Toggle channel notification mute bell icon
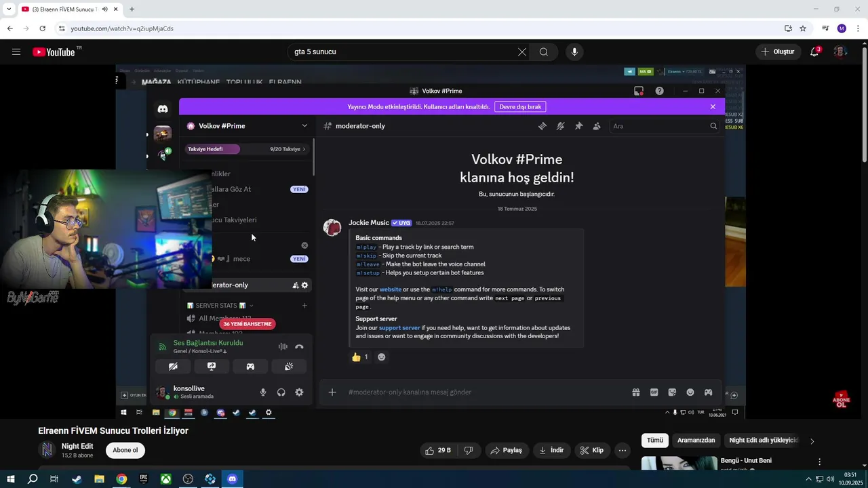The height and width of the screenshot is (488, 868). click(560, 126)
